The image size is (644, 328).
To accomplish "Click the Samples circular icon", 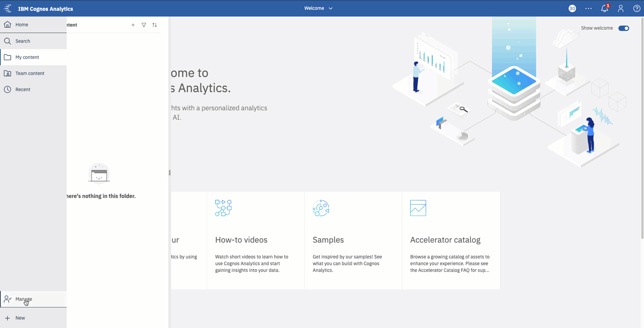I will [x=321, y=208].
